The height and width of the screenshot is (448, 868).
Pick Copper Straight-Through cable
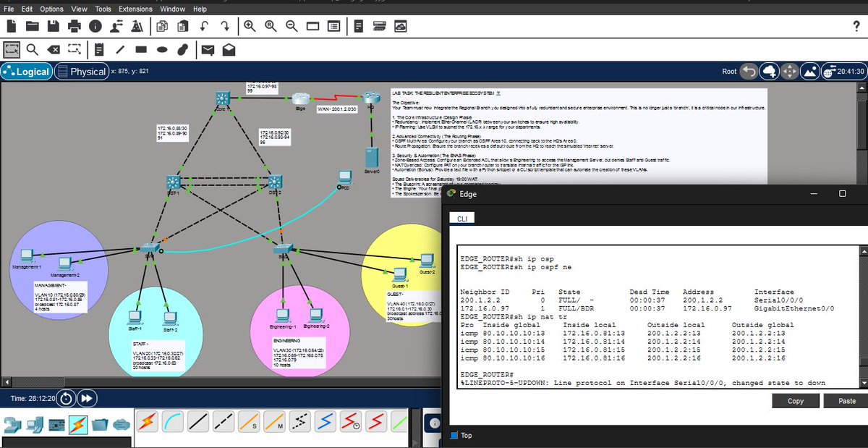coord(197,420)
